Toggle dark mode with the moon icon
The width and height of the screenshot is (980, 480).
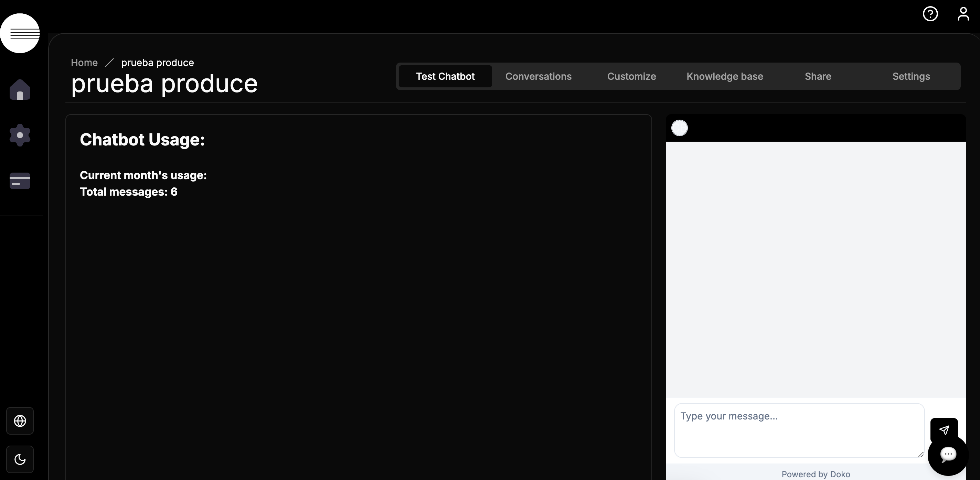click(x=20, y=459)
